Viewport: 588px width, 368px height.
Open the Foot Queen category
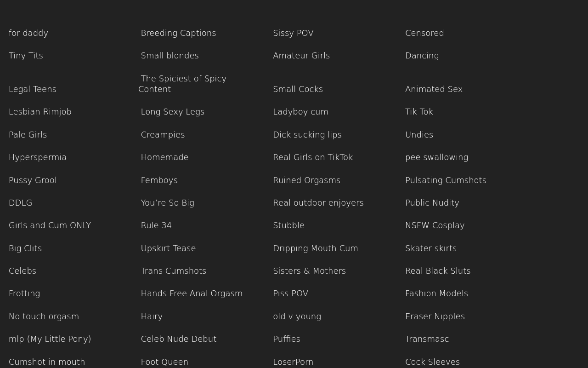(x=164, y=362)
